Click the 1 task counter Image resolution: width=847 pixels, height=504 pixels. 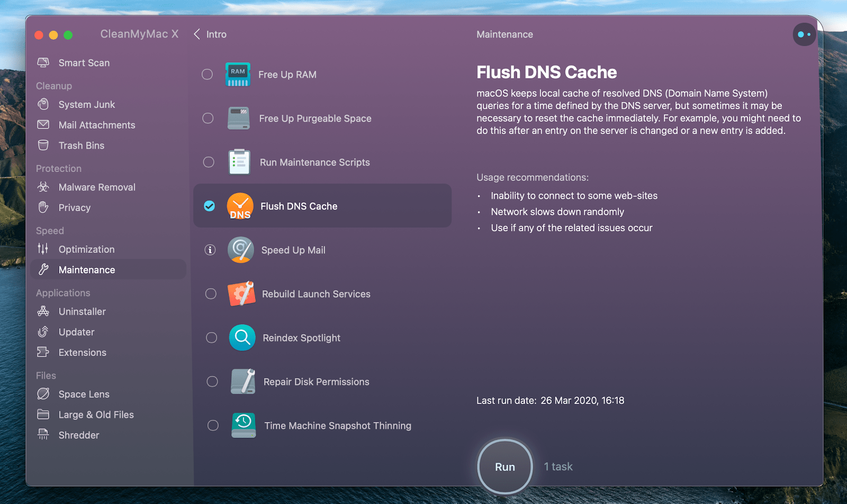click(x=558, y=466)
